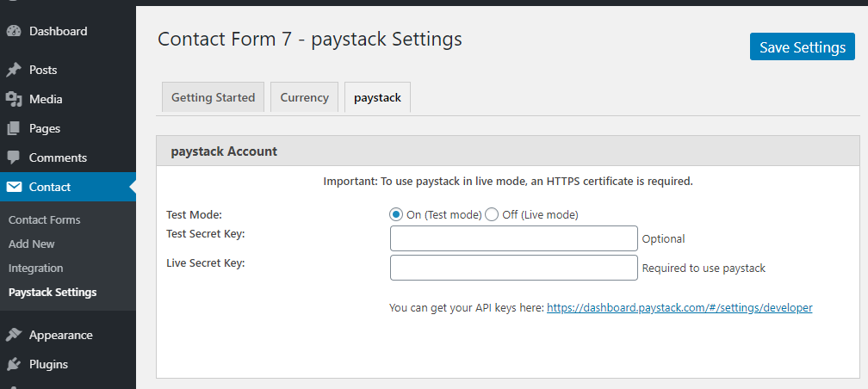Open the Getting Started tab
This screenshot has height=389, width=868.
(214, 97)
